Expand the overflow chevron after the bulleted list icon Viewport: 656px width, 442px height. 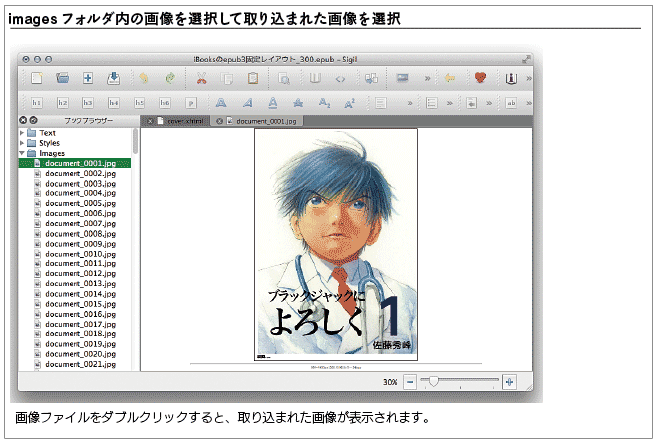pos(450,103)
